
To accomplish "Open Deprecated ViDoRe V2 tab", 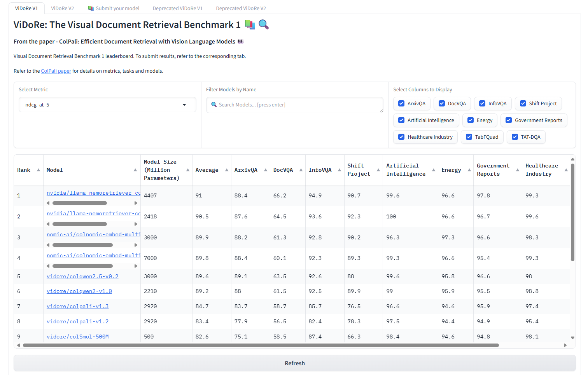I will click(241, 8).
